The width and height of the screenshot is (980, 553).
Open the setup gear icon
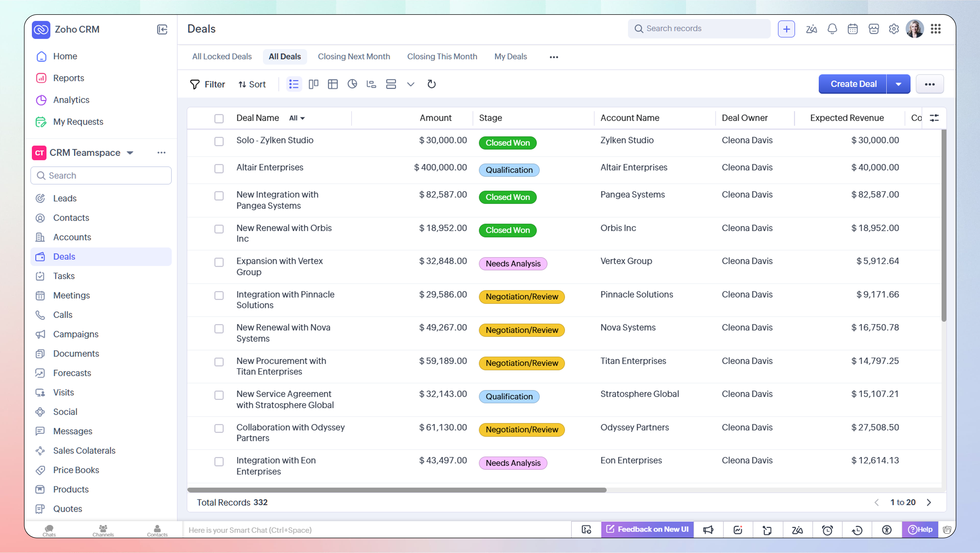[894, 29]
